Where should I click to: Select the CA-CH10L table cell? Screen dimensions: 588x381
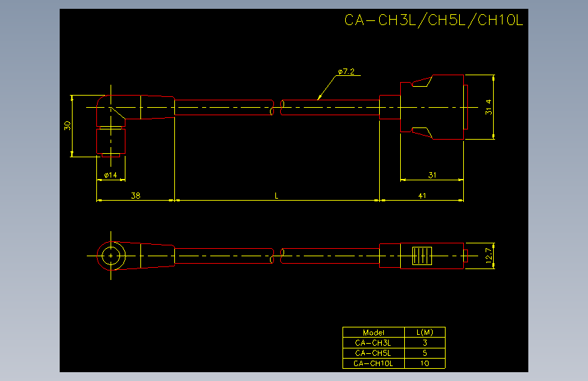(374, 363)
